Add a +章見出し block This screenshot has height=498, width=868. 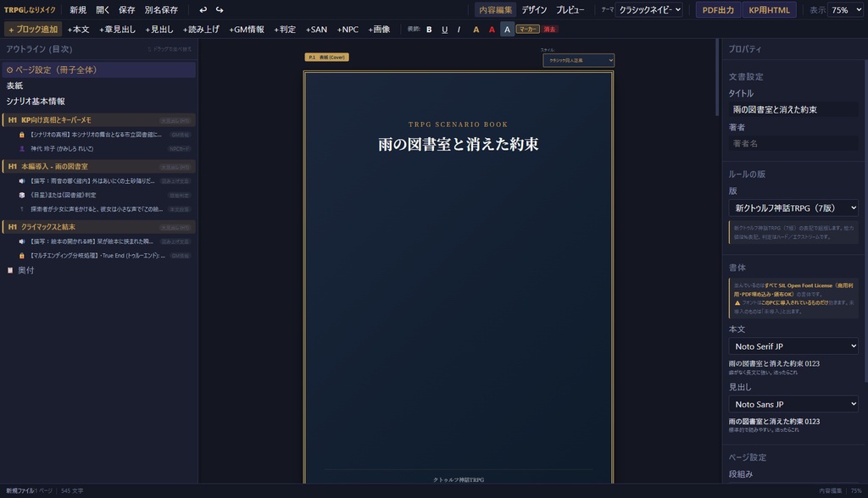[117, 30]
